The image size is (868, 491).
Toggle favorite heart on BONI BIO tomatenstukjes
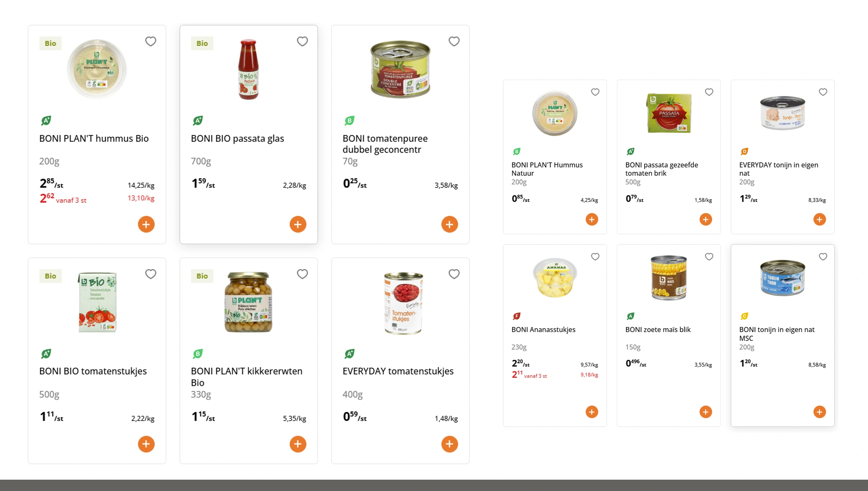tap(151, 274)
